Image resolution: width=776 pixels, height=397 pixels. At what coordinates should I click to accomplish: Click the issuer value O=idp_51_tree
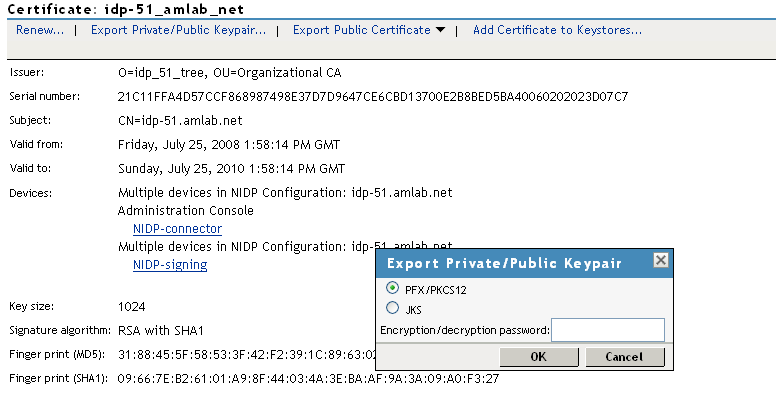230,73
